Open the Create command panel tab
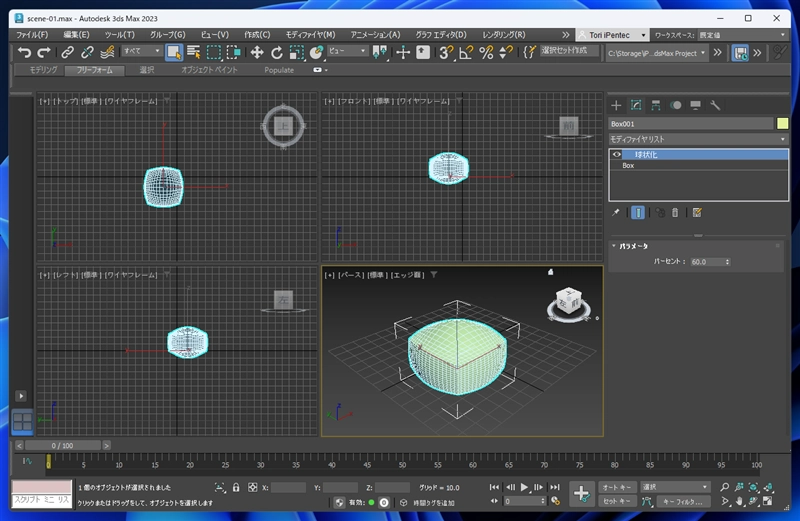800x521 pixels. [x=616, y=106]
